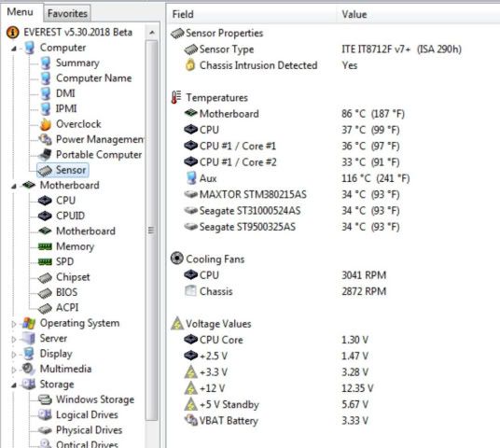
Task: Sort by the Field column header
Action: coord(252,14)
